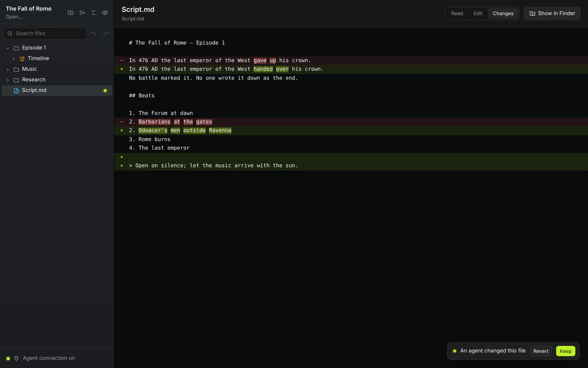
Task: Keep the agent's file changes
Action: pyautogui.click(x=565, y=351)
